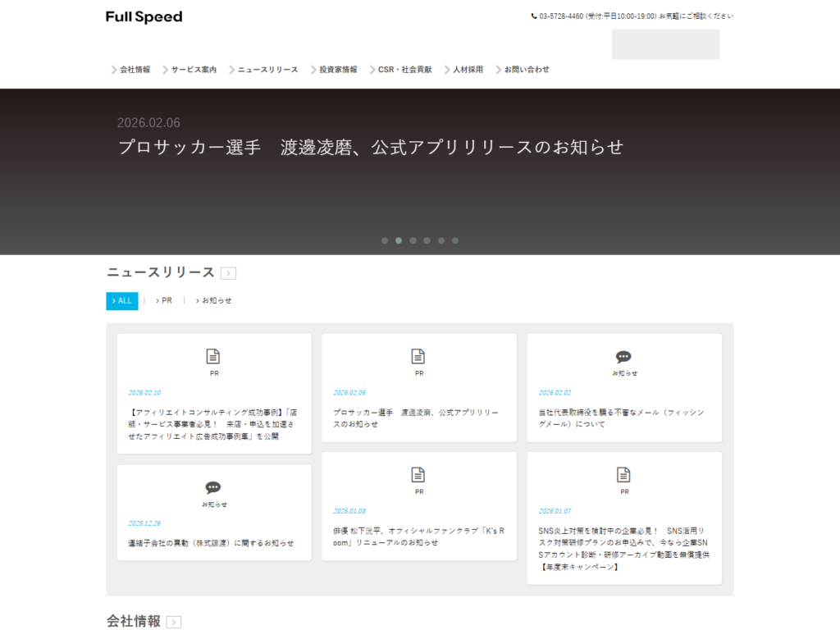840x630 pixels.
Task: Click document icon on 2026.02.10 PR card
Action: 213,356
